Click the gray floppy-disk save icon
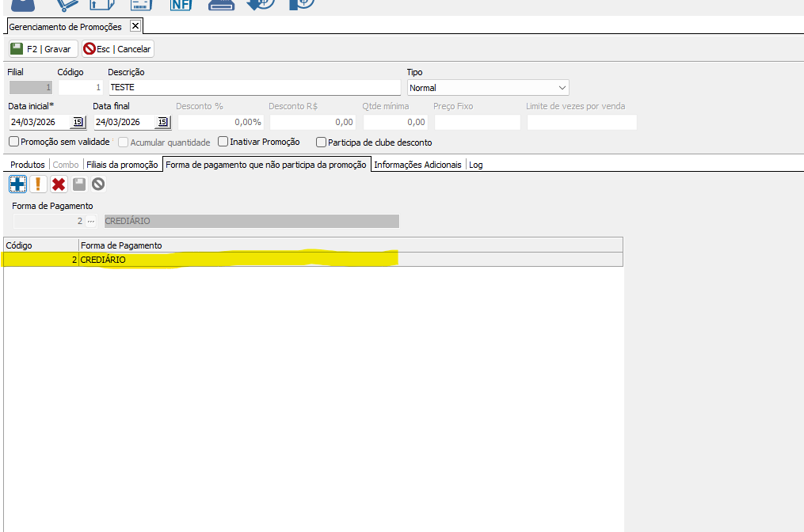The image size is (804, 532). [x=78, y=184]
